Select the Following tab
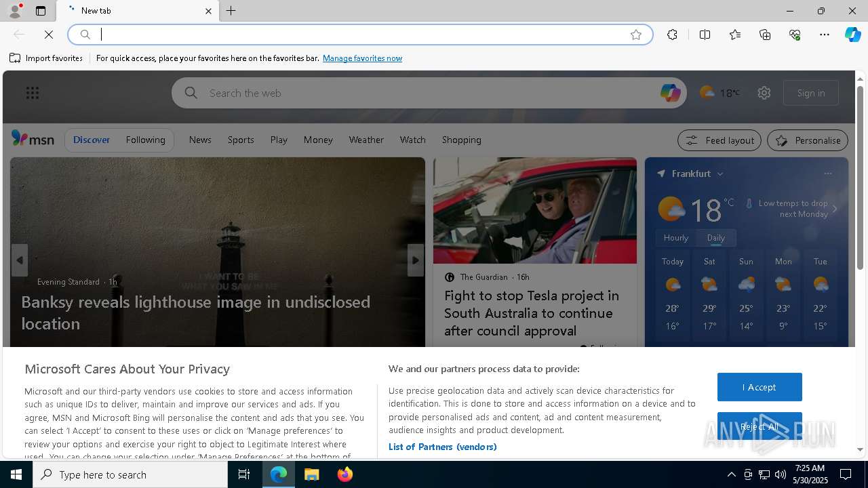Viewport: 868px width, 488px height. click(145, 140)
